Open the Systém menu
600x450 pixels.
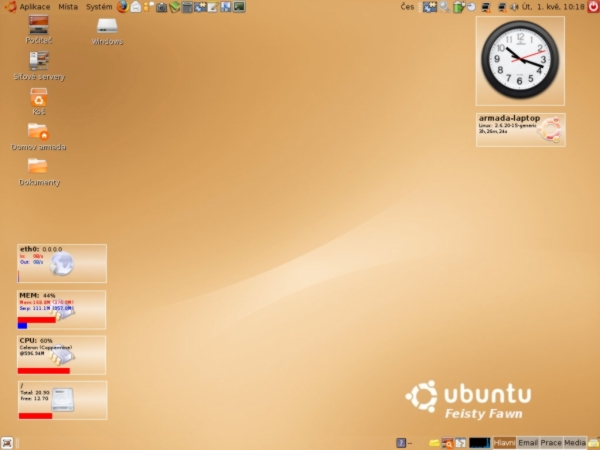pyautogui.click(x=99, y=7)
